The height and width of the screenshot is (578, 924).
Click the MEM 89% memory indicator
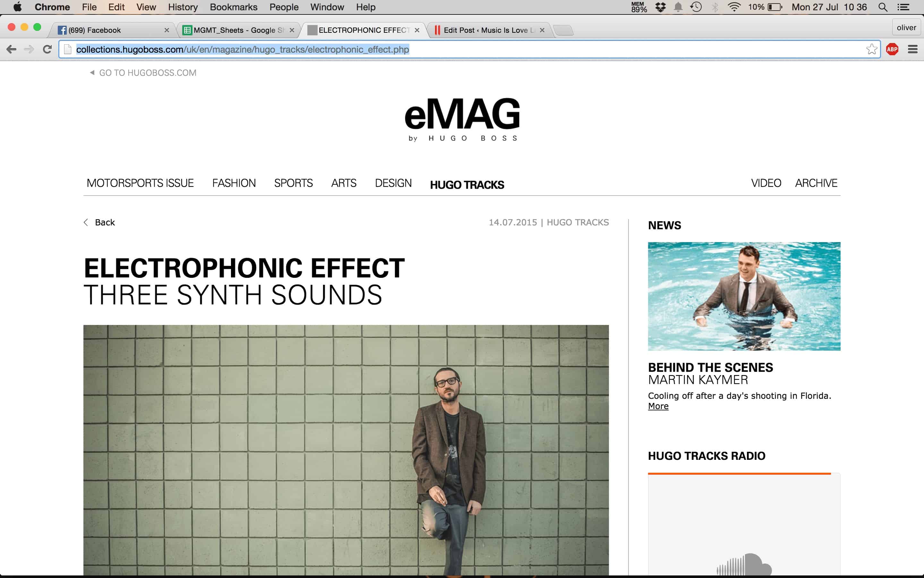(639, 7)
